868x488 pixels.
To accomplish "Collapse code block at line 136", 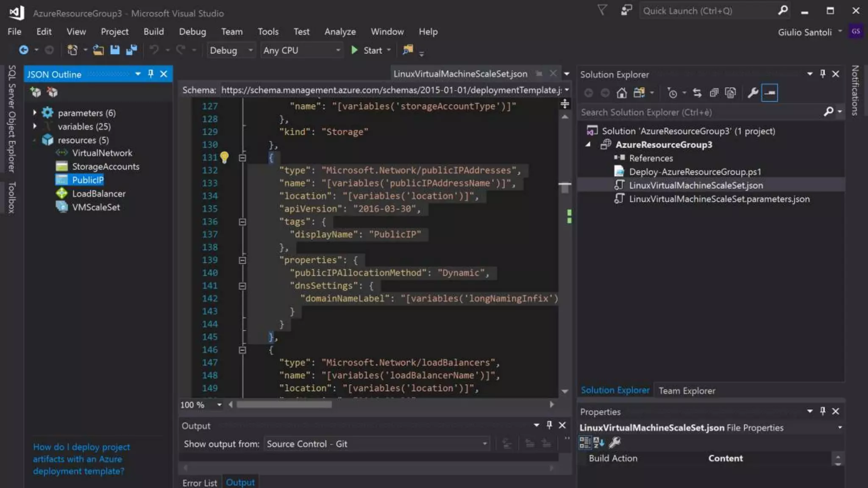I will (x=242, y=222).
